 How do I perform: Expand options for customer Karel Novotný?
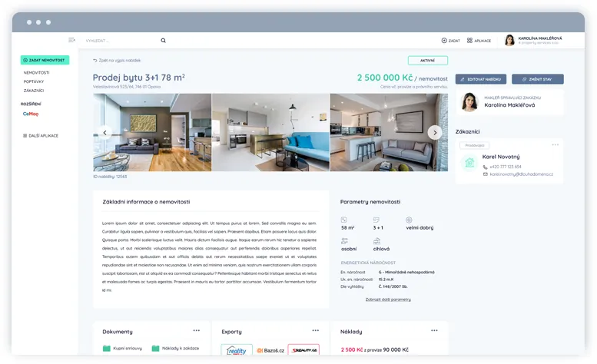coord(555,145)
